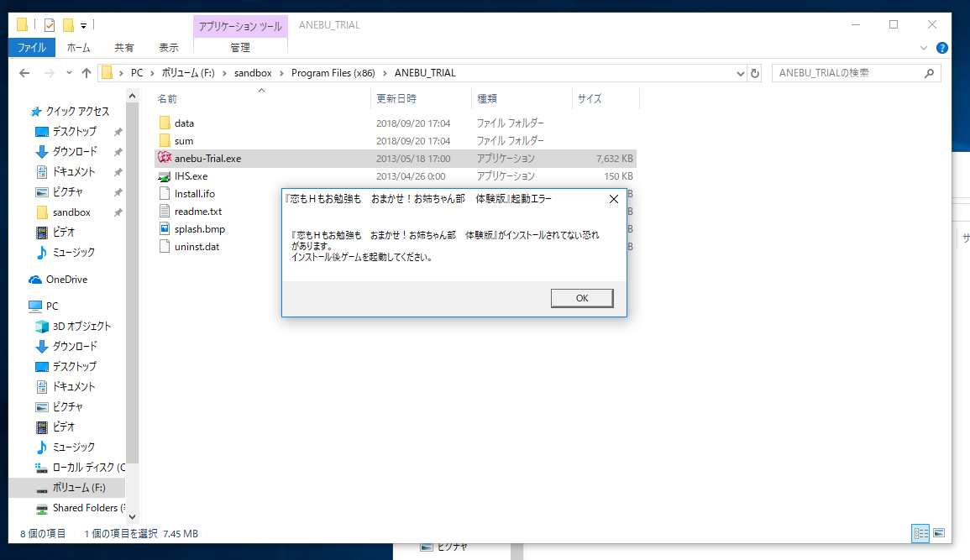The width and height of the screenshot is (970, 560).
Task: Open pinned ドキュメント under quick access
Action: coord(74,172)
